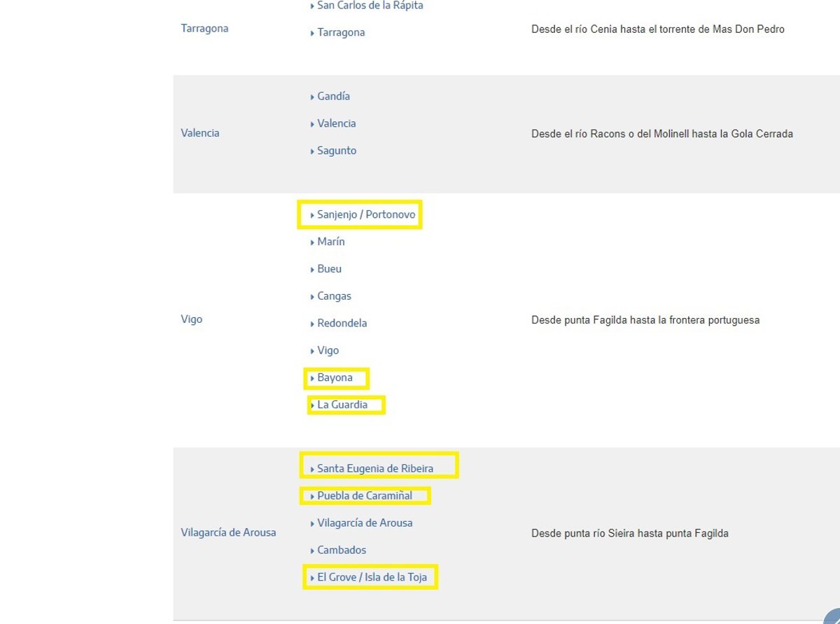This screenshot has height=624, width=840.
Task: Click the Vigo port link below Redondela
Action: pyautogui.click(x=328, y=351)
